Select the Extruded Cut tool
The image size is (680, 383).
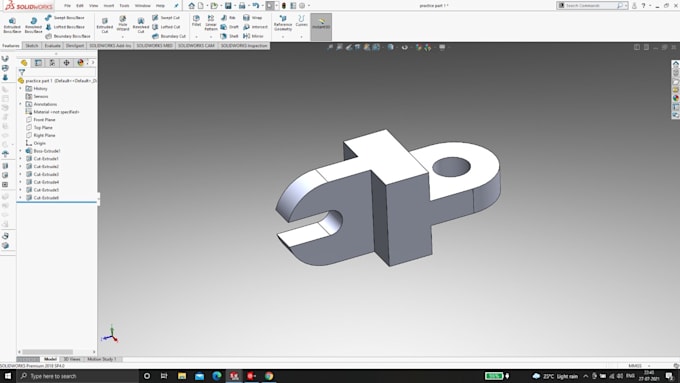coord(105,26)
